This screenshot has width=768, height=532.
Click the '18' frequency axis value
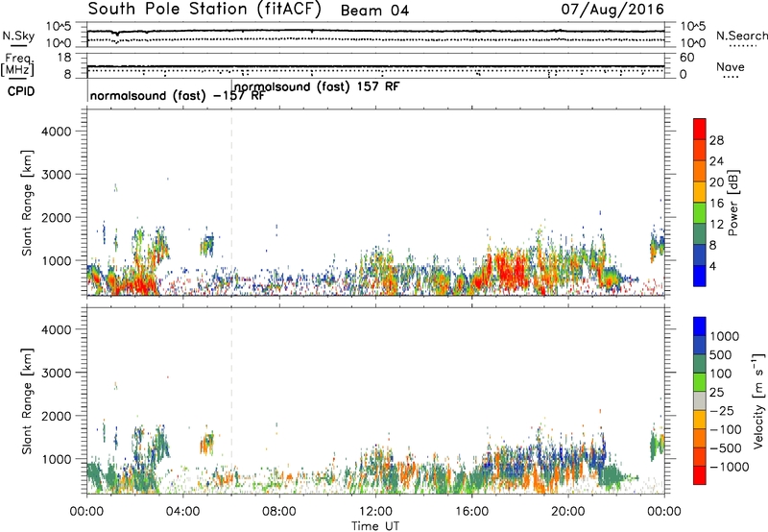63,58
